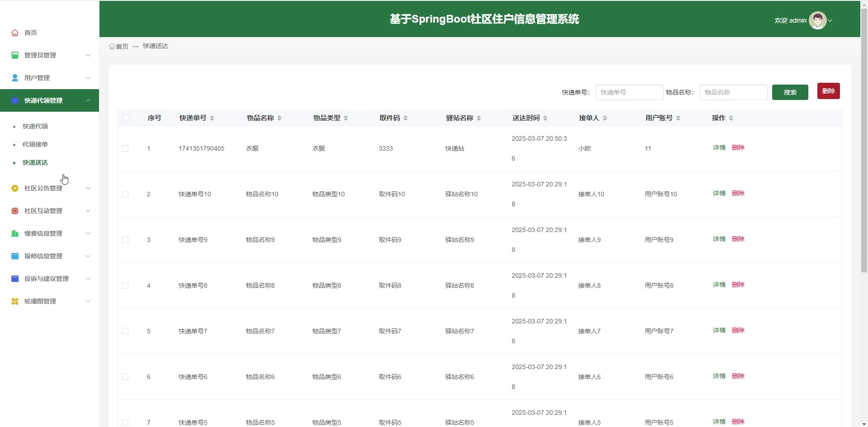
Task: Click 详情 link for row 2
Action: [719, 193]
